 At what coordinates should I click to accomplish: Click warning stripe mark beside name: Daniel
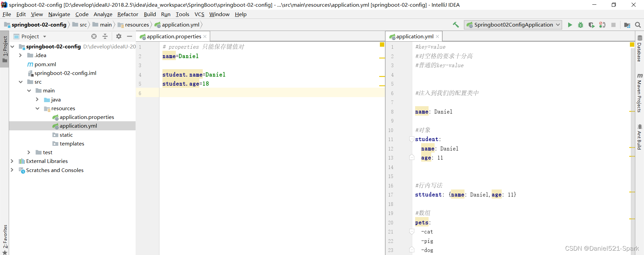click(632, 111)
